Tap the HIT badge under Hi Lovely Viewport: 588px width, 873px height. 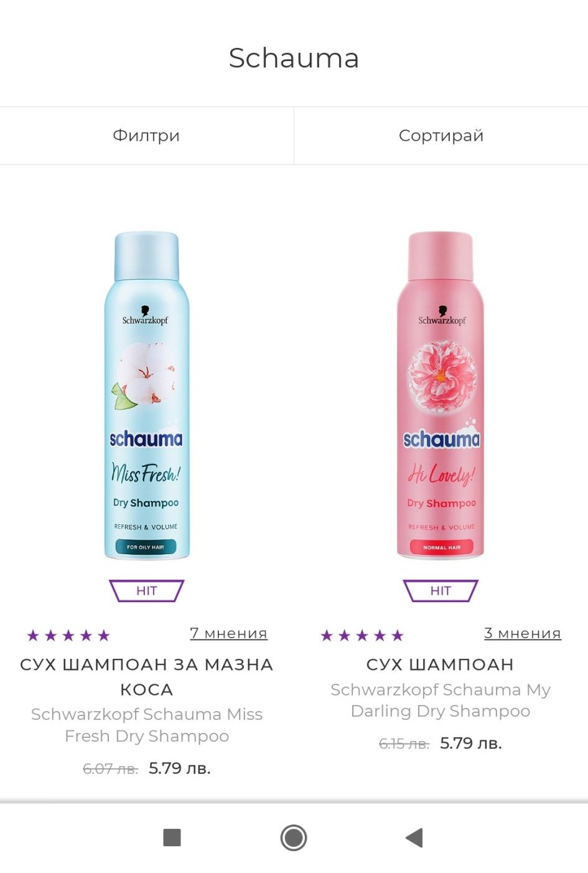[x=441, y=591]
